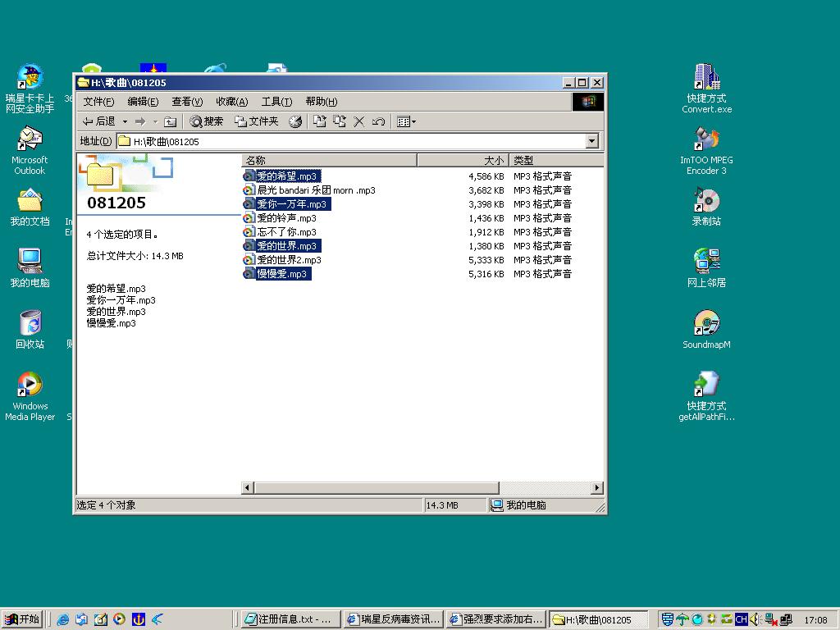The width and height of the screenshot is (840, 630).
Task: Select the file 忘不了你.mp3
Action: [x=286, y=232]
